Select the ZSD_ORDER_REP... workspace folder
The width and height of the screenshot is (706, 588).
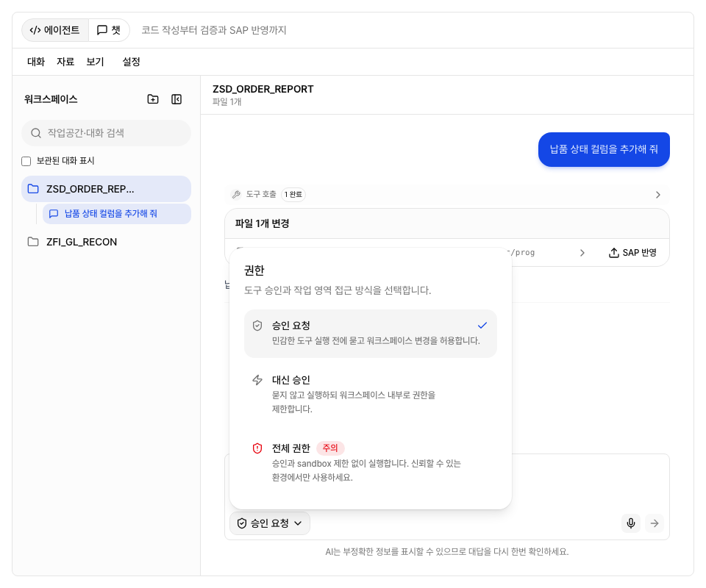(106, 189)
